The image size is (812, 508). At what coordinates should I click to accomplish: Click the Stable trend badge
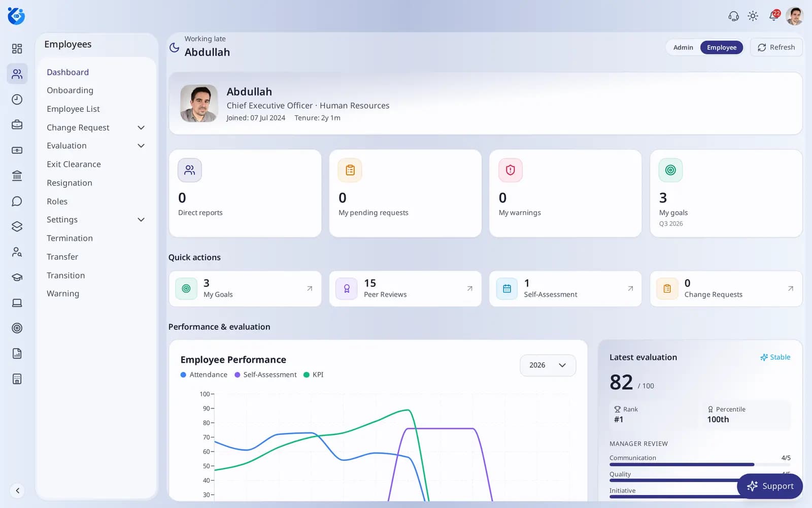tap(775, 357)
